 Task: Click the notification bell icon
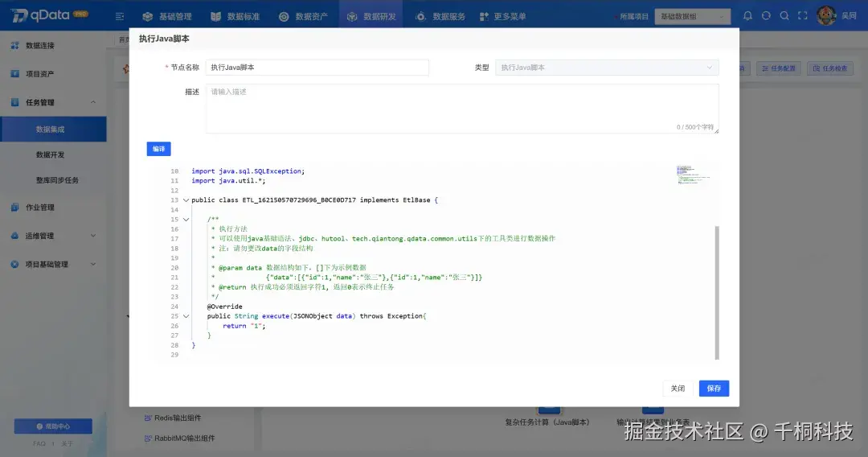point(748,16)
